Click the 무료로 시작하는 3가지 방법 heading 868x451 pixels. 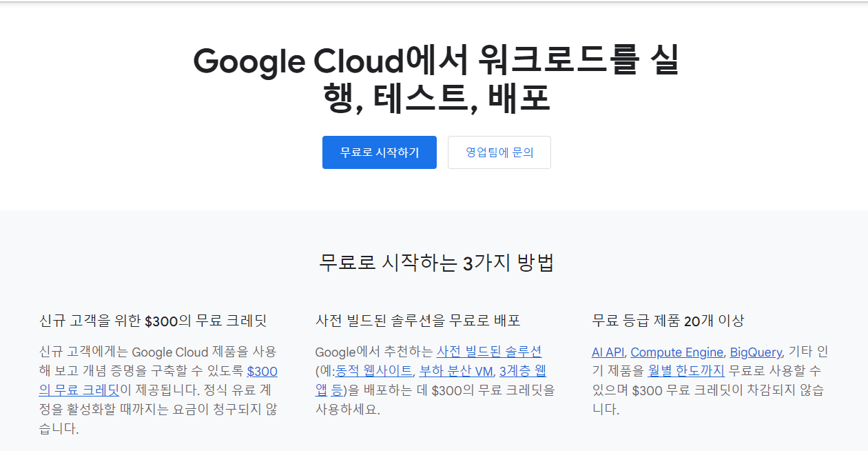pos(436,263)
